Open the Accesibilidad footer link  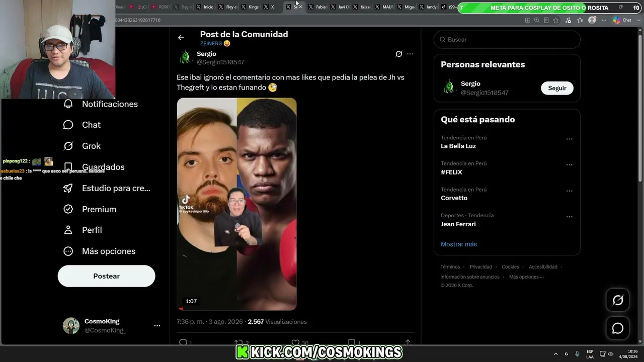(543, 267)
